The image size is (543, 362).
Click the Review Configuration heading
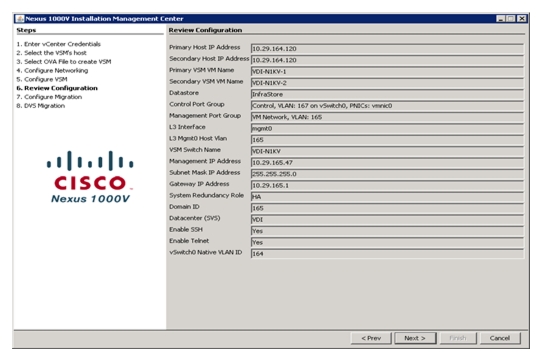205,30
